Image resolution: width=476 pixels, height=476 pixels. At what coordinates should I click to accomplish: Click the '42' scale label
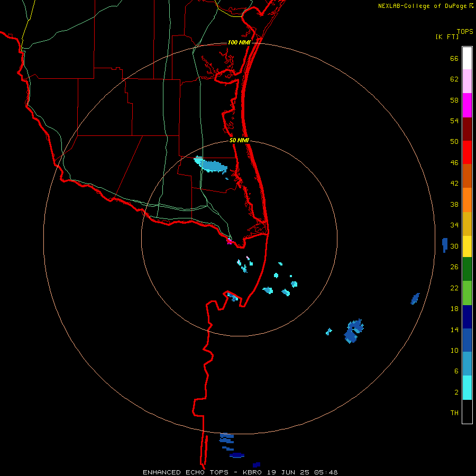(x=454, y=184)
